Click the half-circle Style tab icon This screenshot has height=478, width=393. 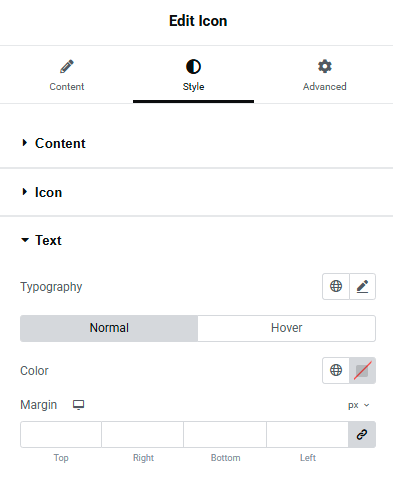tap(193, 66)
